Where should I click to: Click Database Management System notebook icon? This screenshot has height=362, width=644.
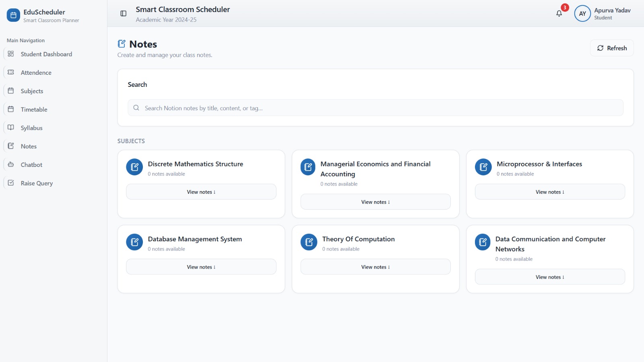pyautogui.click(x=134, y=242)
